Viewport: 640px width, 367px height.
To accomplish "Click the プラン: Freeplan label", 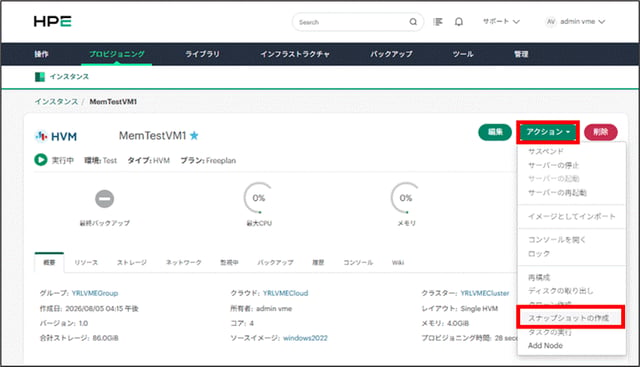I will pos(208,160).
